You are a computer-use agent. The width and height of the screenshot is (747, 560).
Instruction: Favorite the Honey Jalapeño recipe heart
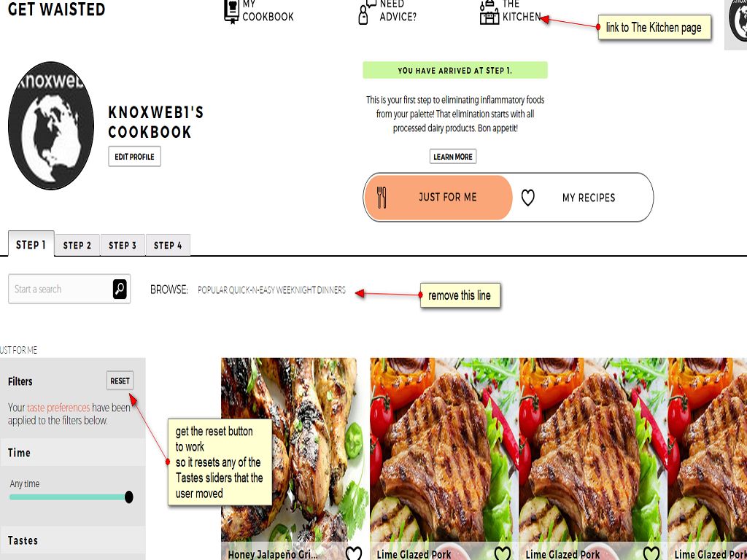tap(354, 553)
